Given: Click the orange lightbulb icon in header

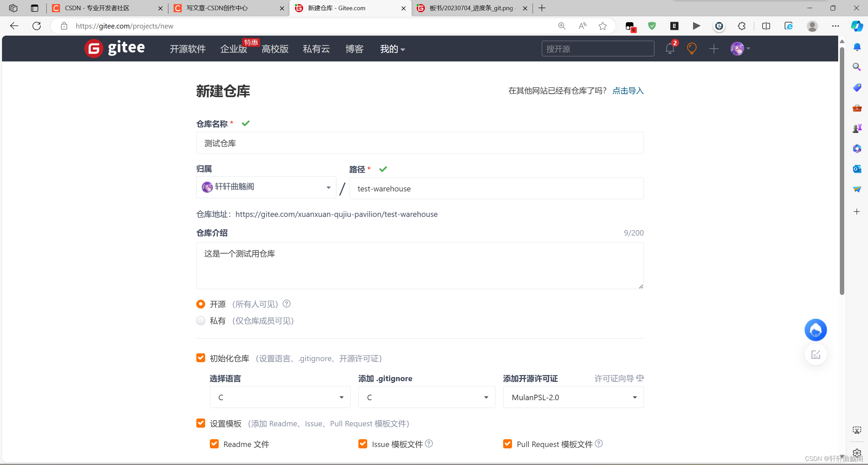Looking at the screenshot, I should (x=691, y=49).
